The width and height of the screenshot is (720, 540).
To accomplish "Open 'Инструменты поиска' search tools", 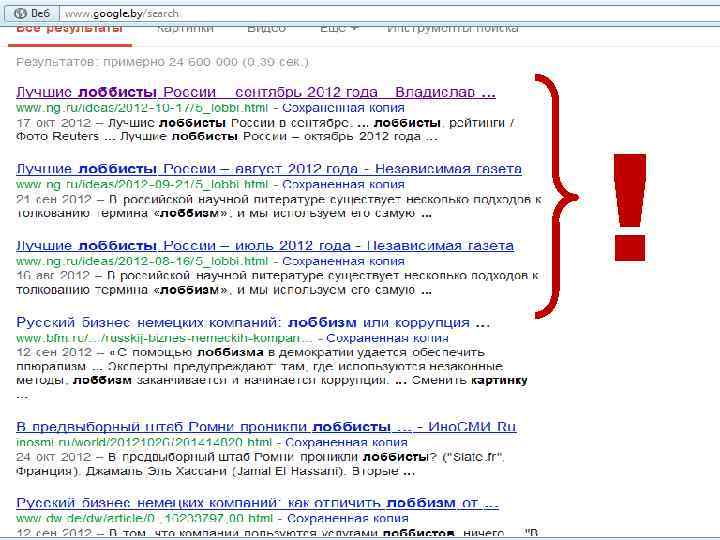I will coord(453,28).
